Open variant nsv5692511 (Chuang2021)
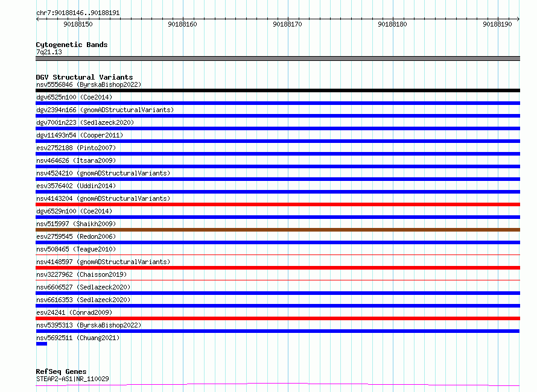Viewport: 537px width, 392px height. coord(78,338)
